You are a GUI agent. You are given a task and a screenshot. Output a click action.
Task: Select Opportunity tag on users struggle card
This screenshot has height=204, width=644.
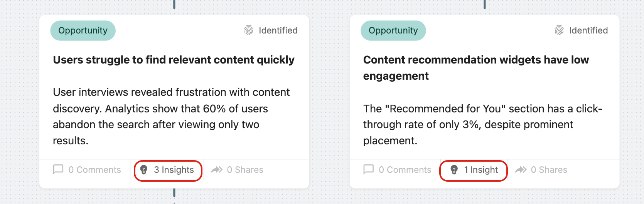coord(83,30)
